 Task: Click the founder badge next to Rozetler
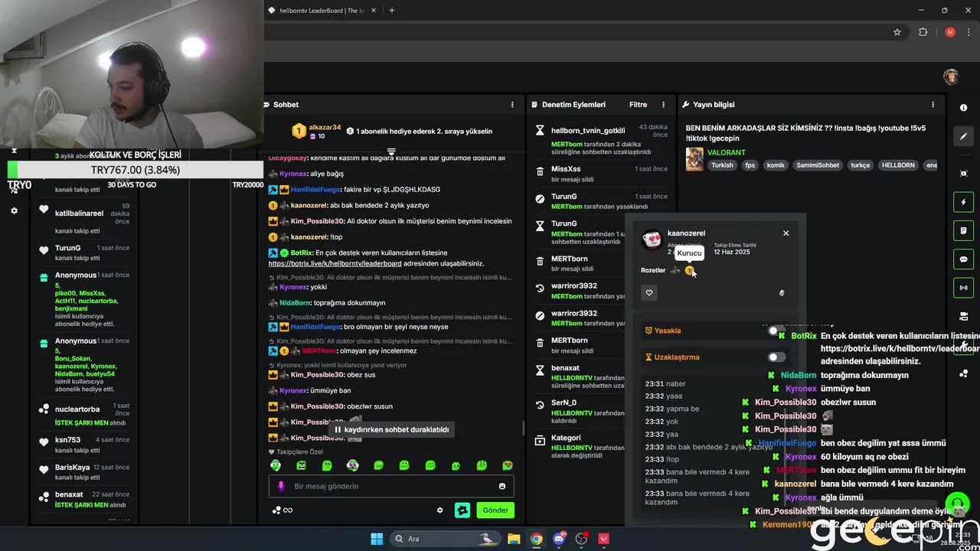click(x=689, y=270)
